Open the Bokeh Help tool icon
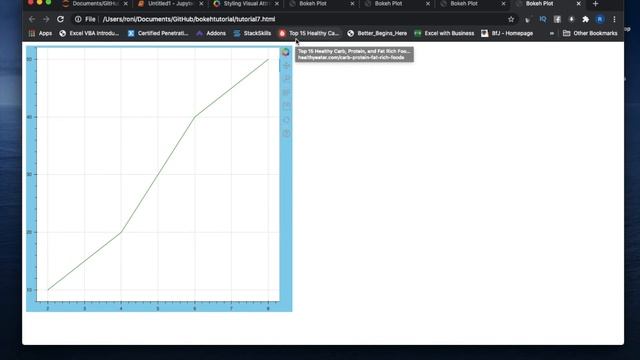This screenshot has width=640, height=360. pyautogui.click(x=286, y=133)
